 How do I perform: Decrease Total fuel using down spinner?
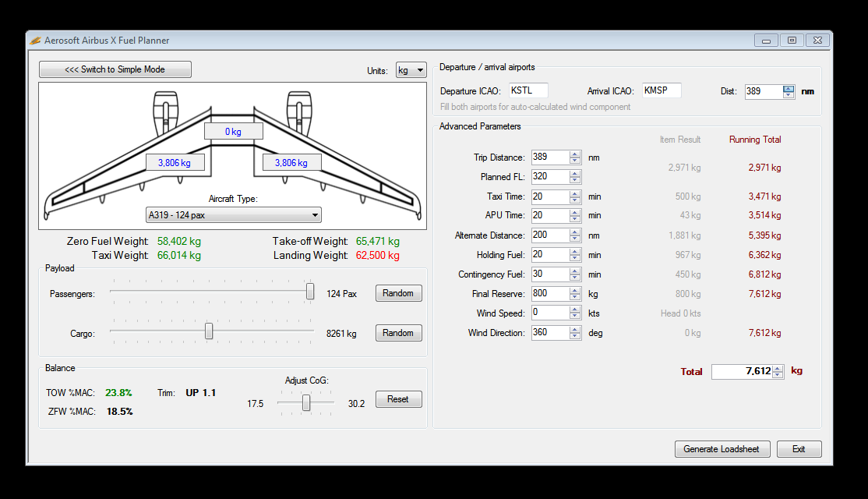click(x=777, y=376)
